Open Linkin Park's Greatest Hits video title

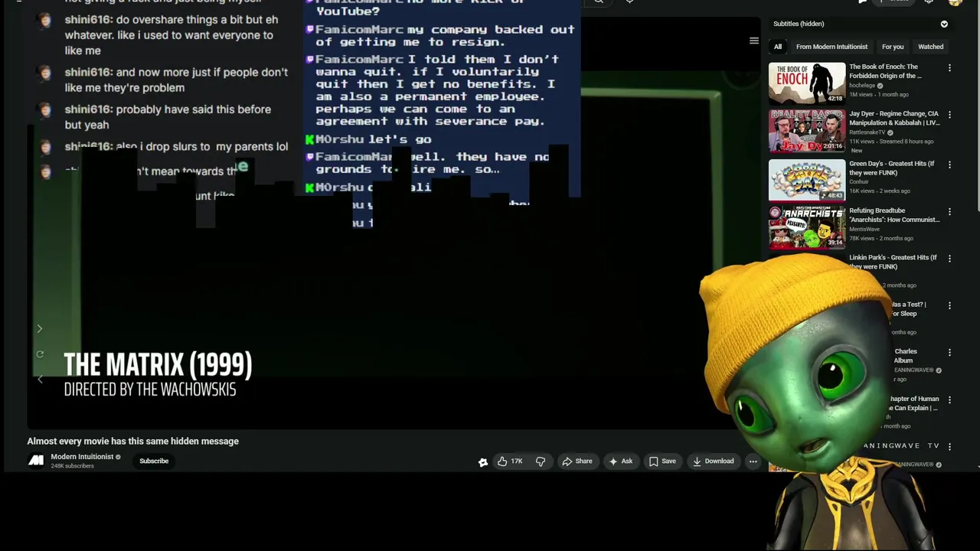(x=893, y=262)
